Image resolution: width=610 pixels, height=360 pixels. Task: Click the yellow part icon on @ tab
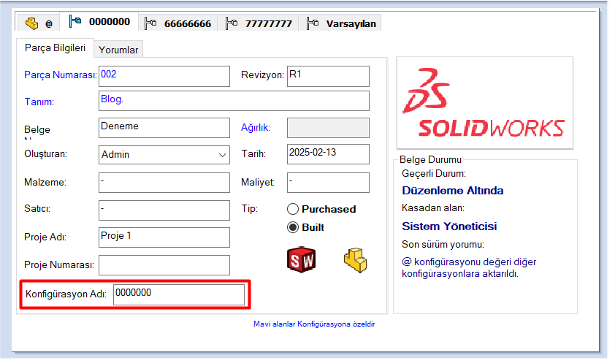(32, 23)
